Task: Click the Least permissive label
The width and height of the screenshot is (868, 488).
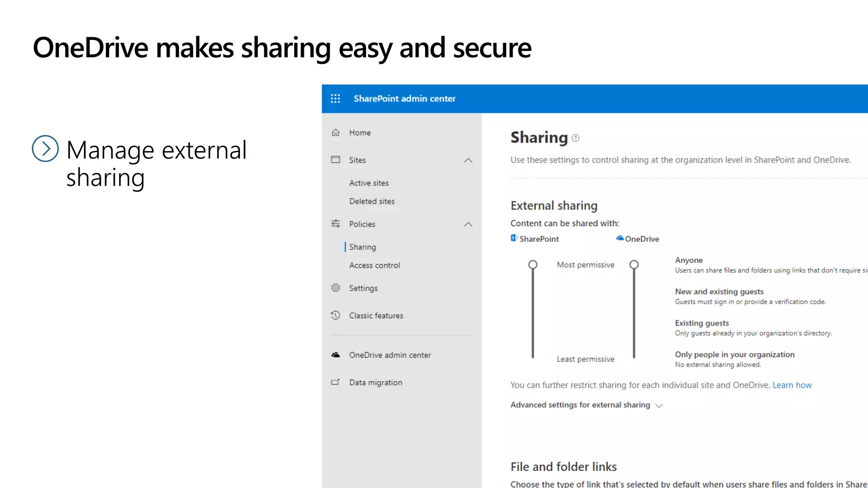Action: click(x=585, y=359)
